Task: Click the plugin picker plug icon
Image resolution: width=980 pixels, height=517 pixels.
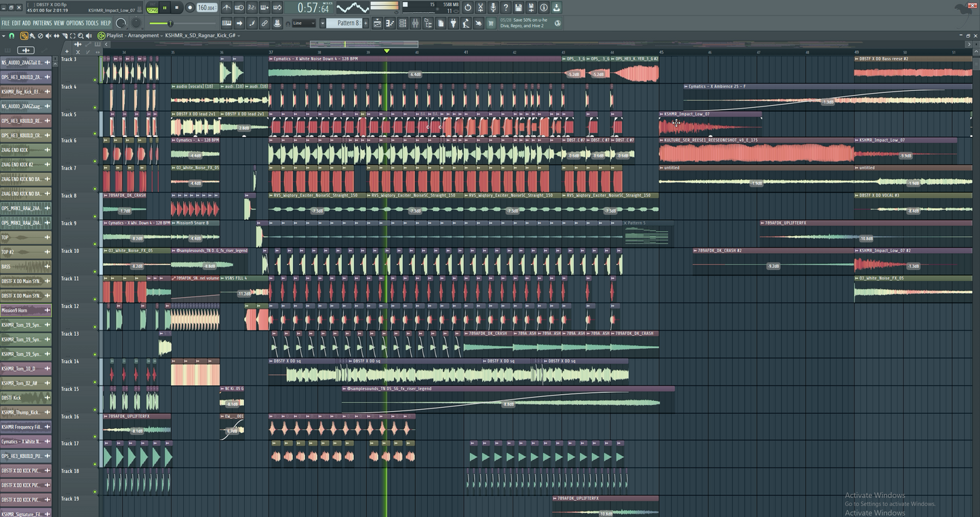Action: (x=453, y=23)
